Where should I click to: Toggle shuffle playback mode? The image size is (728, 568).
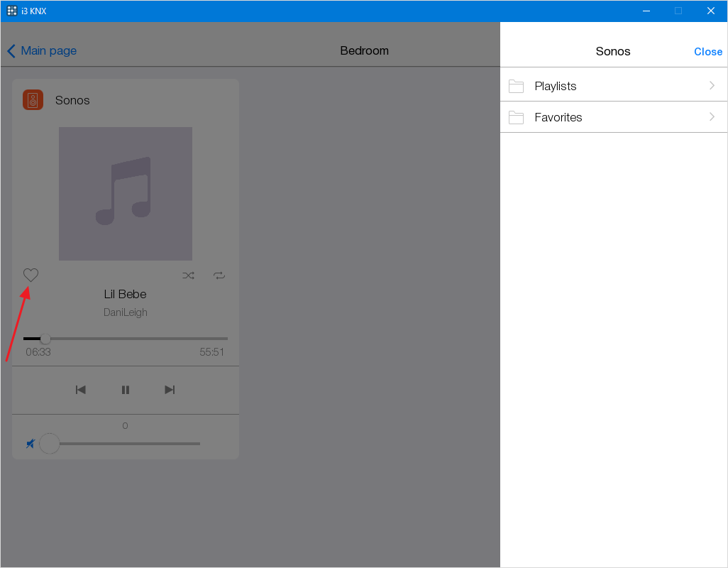pos(188,275)
